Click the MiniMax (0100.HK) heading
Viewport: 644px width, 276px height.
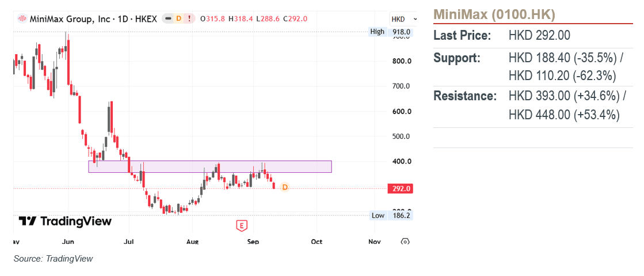[x=494, y=15]
